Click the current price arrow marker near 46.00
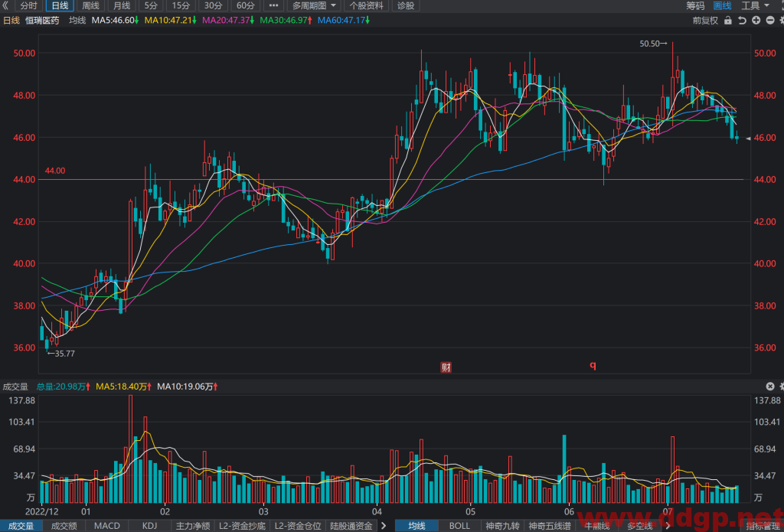The height and width of the screenshot is (532, 784). [x=749, y=139]
